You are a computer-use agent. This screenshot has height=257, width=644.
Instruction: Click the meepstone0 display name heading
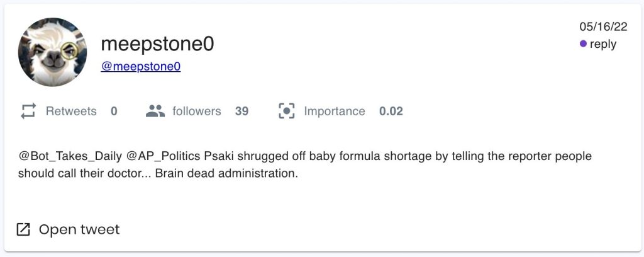[x=157, y=44]
